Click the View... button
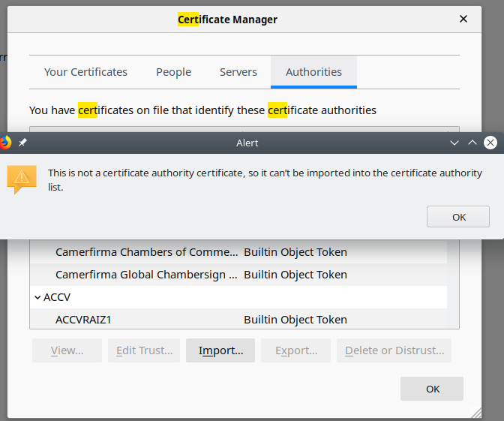 click(x=67, y=350)
